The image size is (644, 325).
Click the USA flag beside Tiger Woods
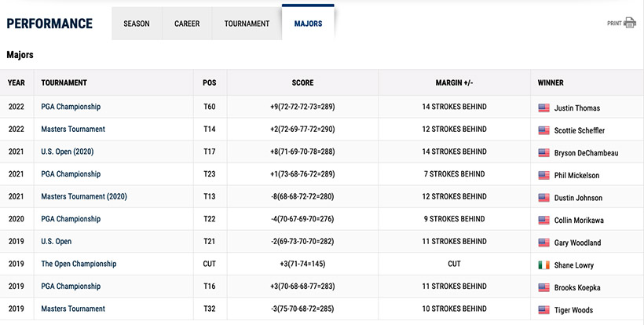(543, 310)
